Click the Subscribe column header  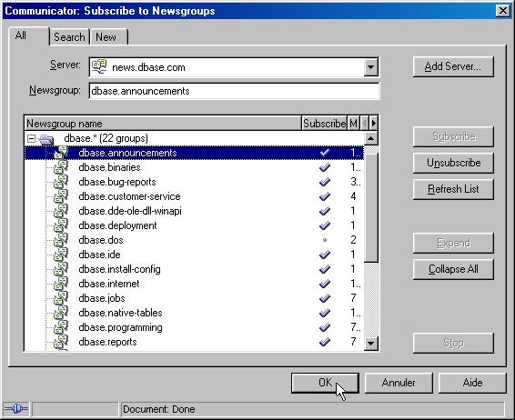(324, 124)
